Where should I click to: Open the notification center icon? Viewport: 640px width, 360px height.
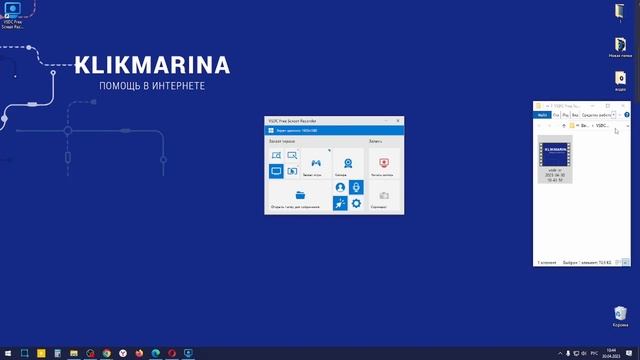click(629, 353)
